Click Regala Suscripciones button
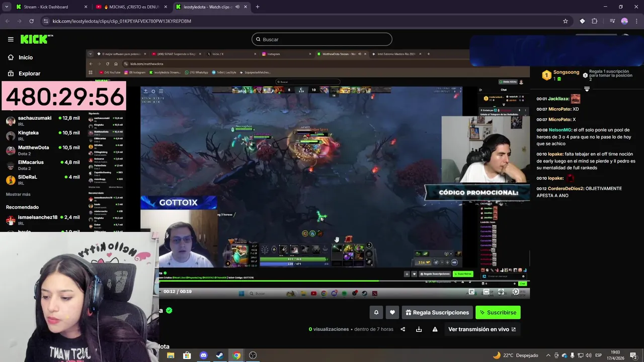This screenshot has height=362, width=644. click(x=437, y=312)
